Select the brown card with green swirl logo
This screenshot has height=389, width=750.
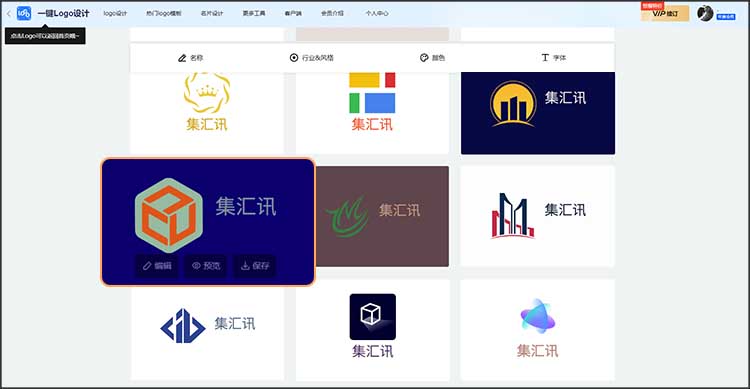click(382, 216)
